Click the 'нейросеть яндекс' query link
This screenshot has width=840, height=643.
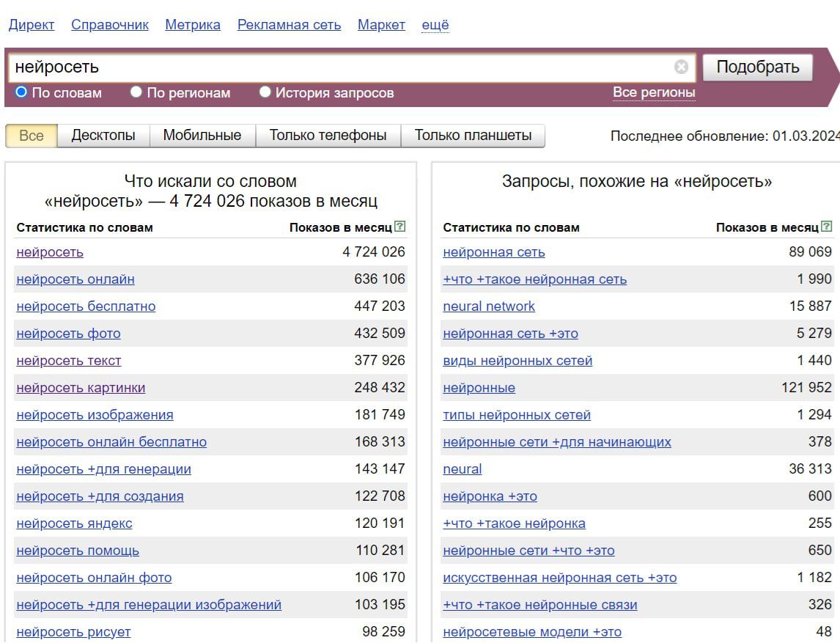pyautogui.click(x=75, y=523)
